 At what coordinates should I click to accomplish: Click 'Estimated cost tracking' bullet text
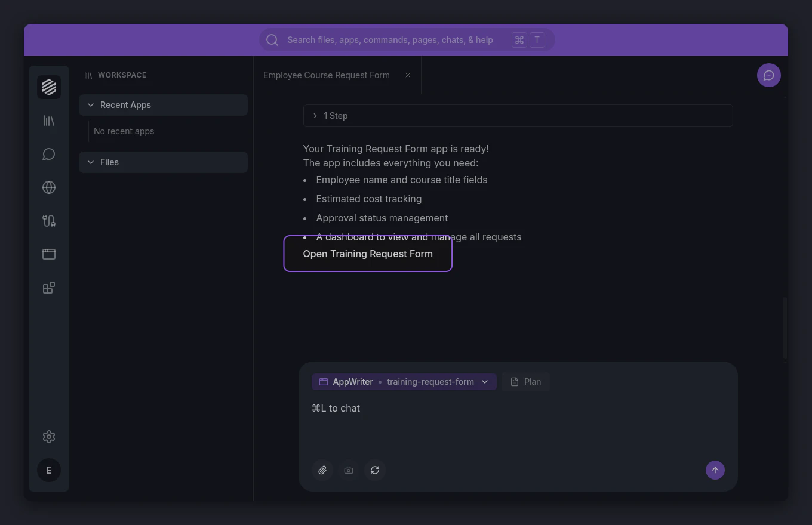click(x=369, y=199)
